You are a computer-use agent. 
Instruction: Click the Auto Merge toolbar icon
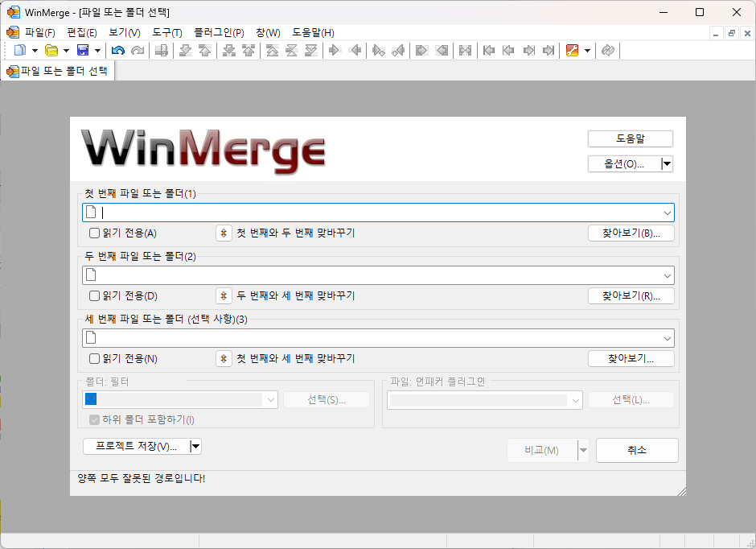(x=466, y=50)
